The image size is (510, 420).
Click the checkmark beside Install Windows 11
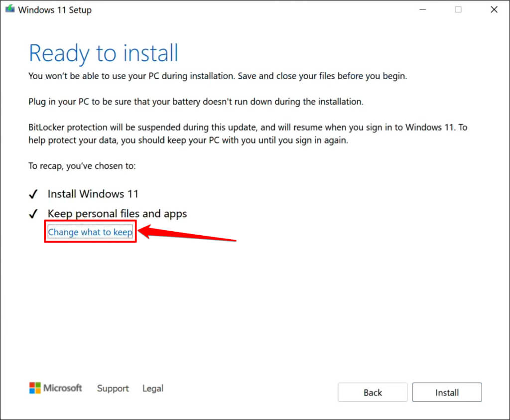click(x=34, y=194)
